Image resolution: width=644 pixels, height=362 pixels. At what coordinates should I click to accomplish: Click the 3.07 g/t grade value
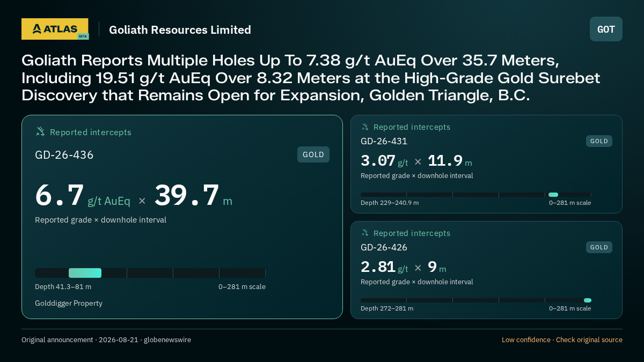[x=384, y=161]
